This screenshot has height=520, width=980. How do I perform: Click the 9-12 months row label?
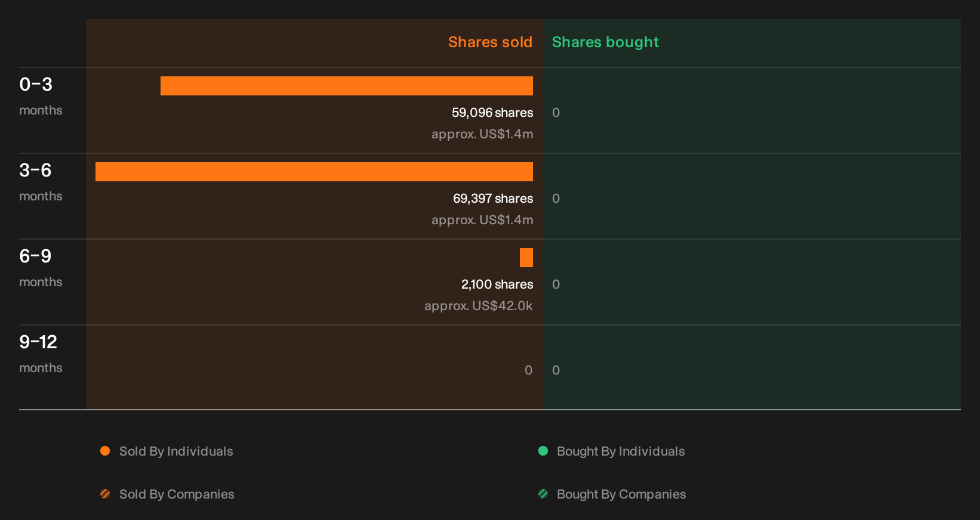click(41, 354)
